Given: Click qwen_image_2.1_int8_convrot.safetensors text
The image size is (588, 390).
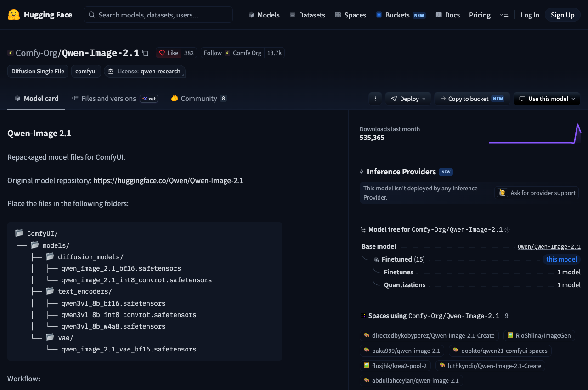Looking at the screenshot, I should coord(136,280).
